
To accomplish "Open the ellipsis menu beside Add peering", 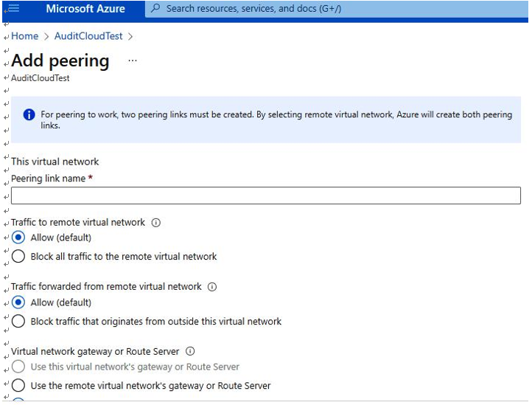I will point(133,60).
